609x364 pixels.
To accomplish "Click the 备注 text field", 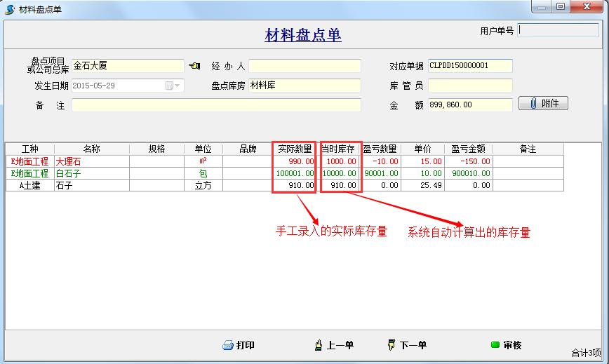I will (216, 105).
